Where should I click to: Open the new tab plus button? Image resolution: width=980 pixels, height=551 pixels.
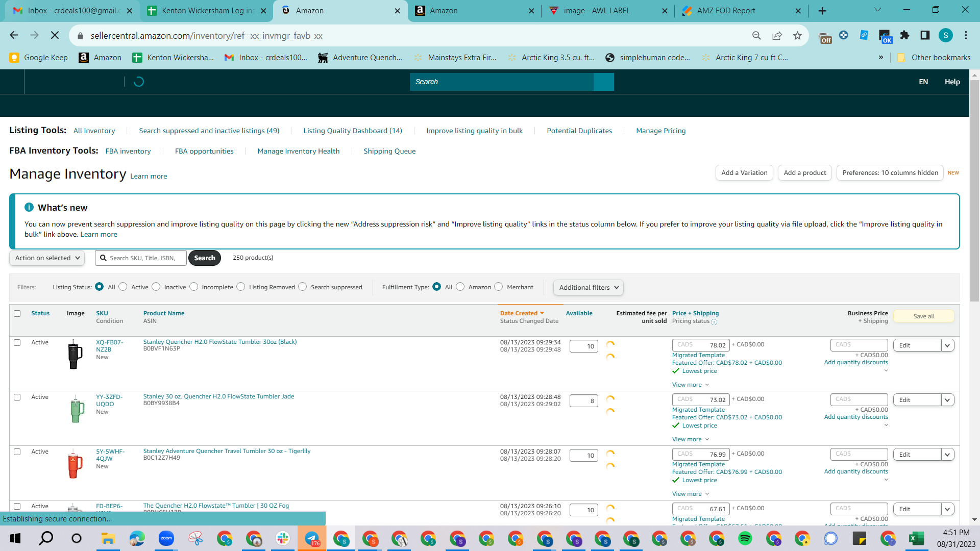[822, 11]
